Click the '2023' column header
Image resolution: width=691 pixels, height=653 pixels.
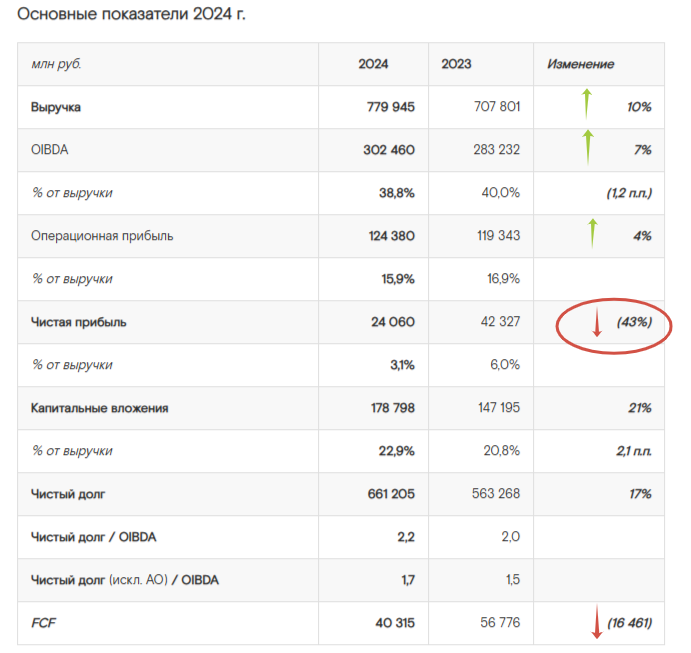(456, 64)
